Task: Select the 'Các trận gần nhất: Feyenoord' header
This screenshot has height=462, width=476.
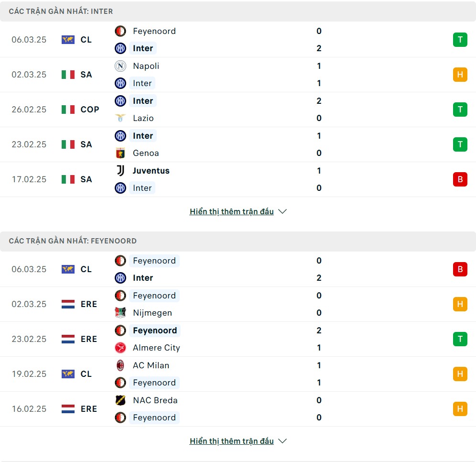Action: [x=238, y=241]
